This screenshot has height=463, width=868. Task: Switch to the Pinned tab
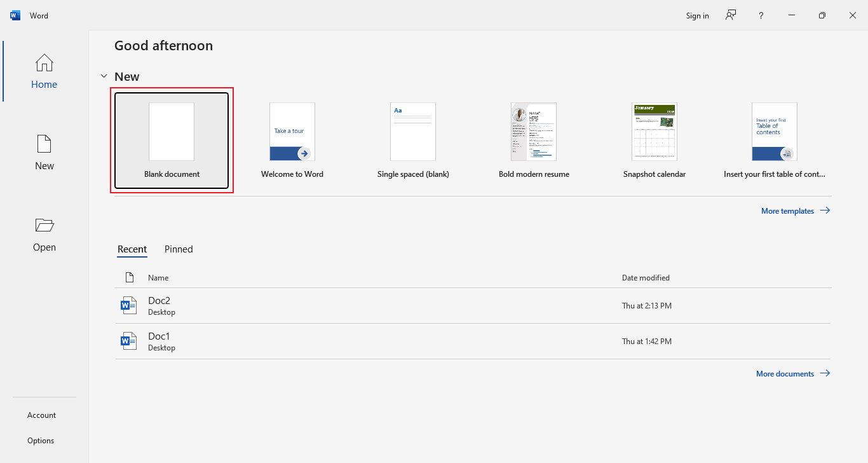point(178,249)
